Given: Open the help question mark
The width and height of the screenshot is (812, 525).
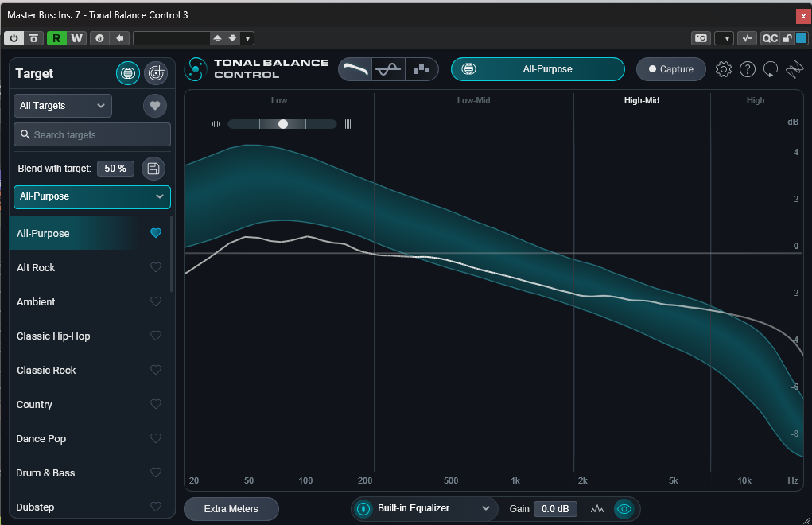Looking at the screenshot, I should click(x=748, y=69).
